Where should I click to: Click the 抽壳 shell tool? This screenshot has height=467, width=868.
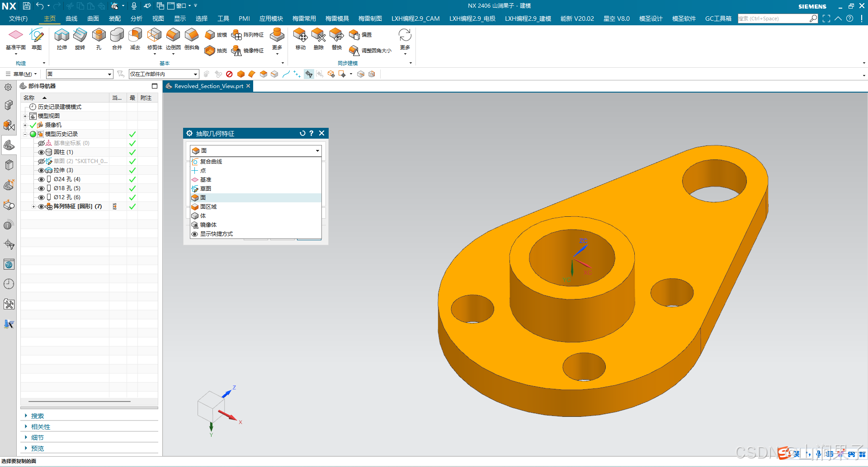216,51
